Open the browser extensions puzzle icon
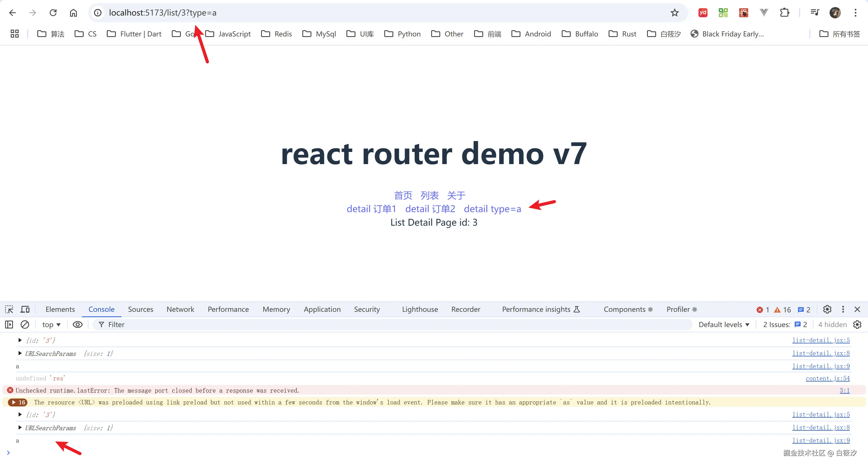Viewport: 868px width, 468px height. tap(784, 13)
